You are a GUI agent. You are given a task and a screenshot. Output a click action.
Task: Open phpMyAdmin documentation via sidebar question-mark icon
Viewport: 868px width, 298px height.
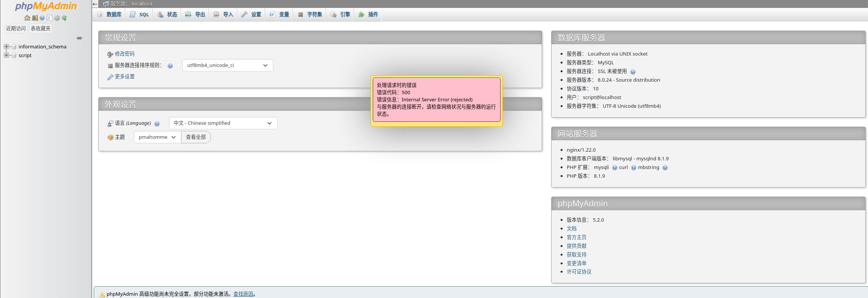click(x=42, y=18)
